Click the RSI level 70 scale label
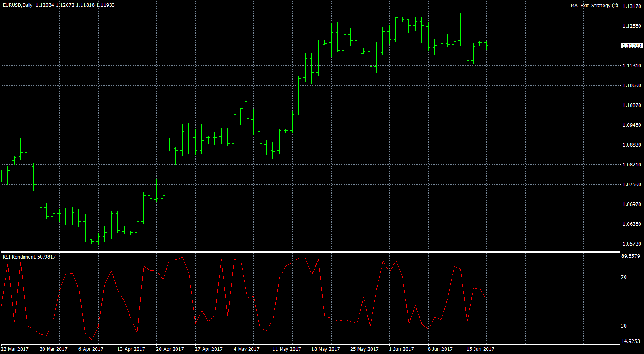Viewport: 644px width, 354px height. pyautogui.click(x=624, y=277)
